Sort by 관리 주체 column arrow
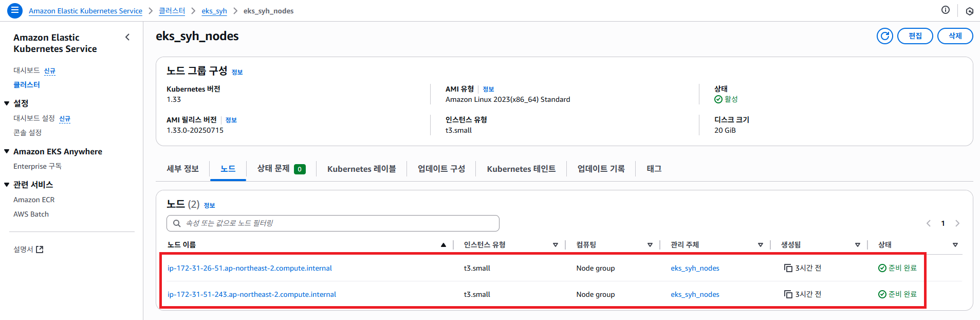Viewport: 980px width, 320px height. 761,245
